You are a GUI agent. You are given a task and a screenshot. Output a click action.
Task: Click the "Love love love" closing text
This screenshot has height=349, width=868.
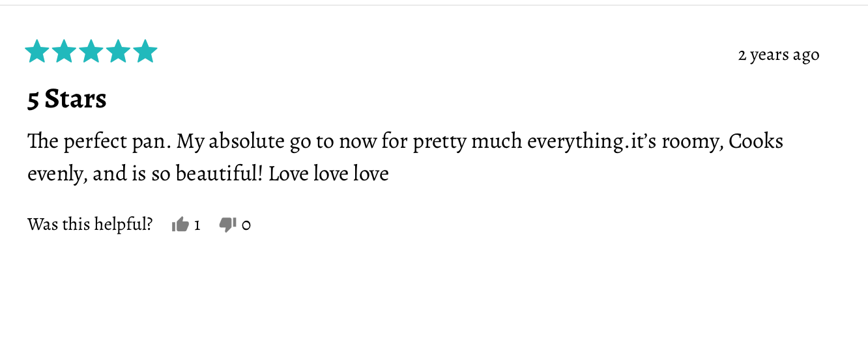coord(328,174)
